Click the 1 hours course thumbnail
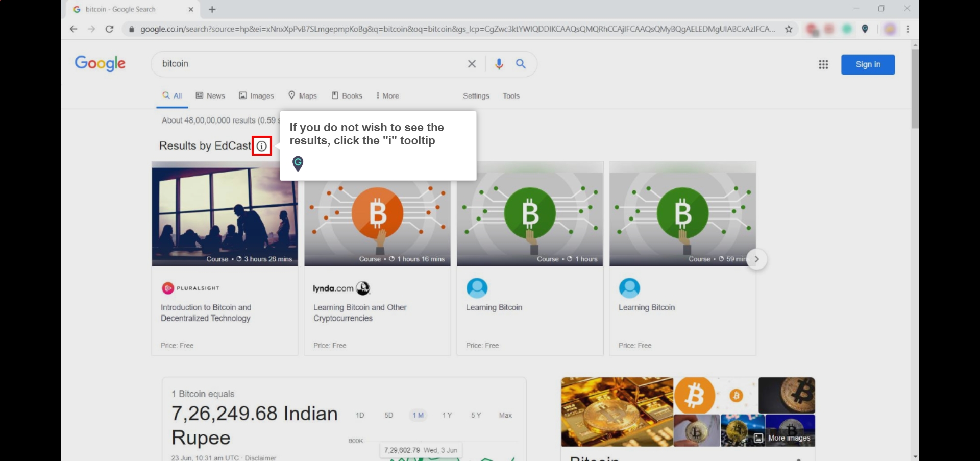The width and height of the screenshot is (980, 461). (x=530, y=214)
